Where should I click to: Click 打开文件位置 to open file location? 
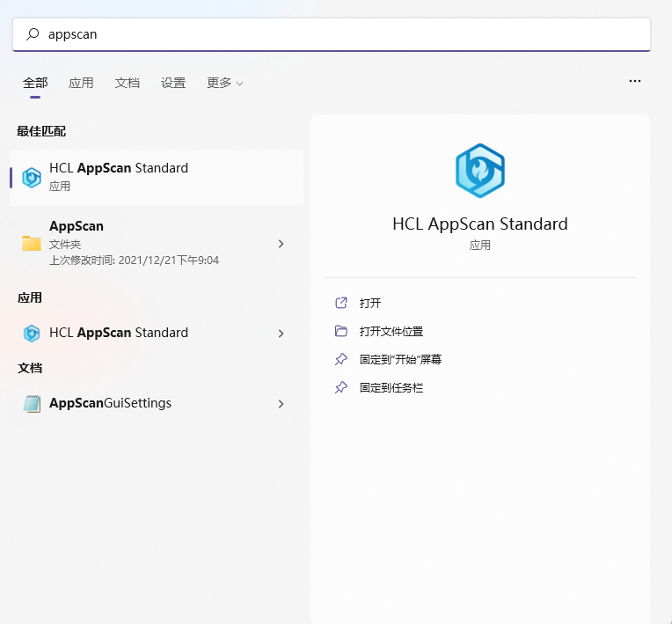pyautogui.click(x=391, y=331)
